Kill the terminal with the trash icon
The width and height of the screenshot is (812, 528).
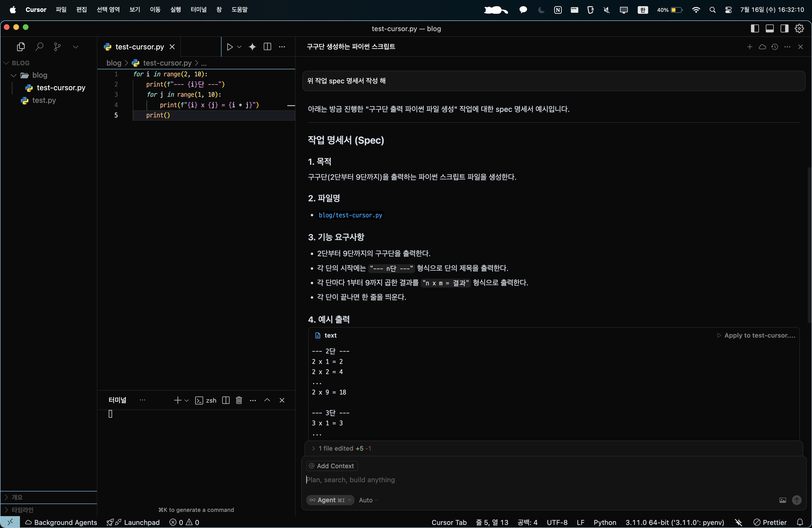(x=239, y=400)
